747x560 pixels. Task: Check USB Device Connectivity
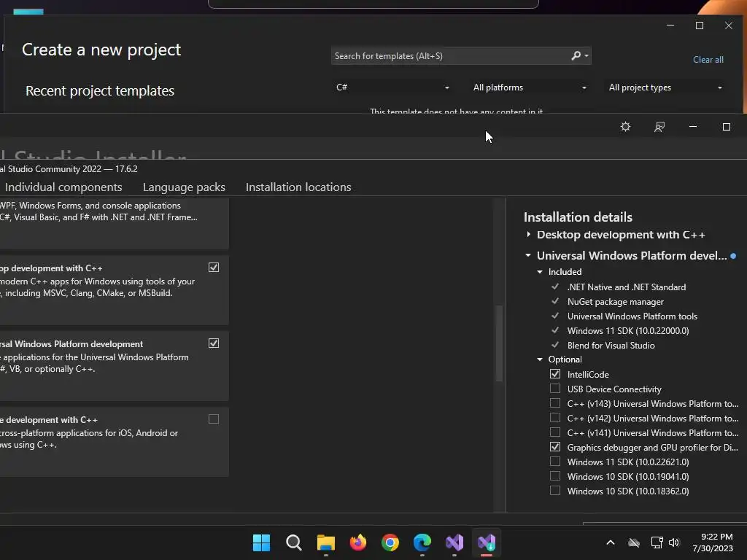point(555,389)
